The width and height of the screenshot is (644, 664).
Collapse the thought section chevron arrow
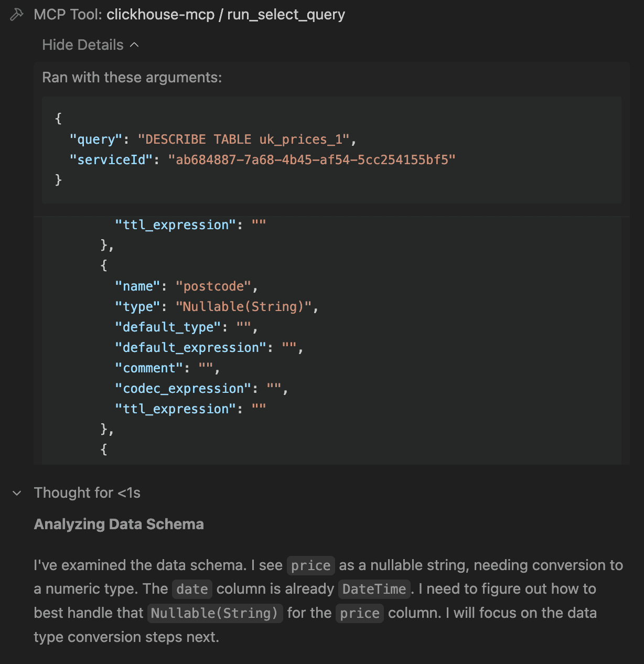tap(17, 493)
